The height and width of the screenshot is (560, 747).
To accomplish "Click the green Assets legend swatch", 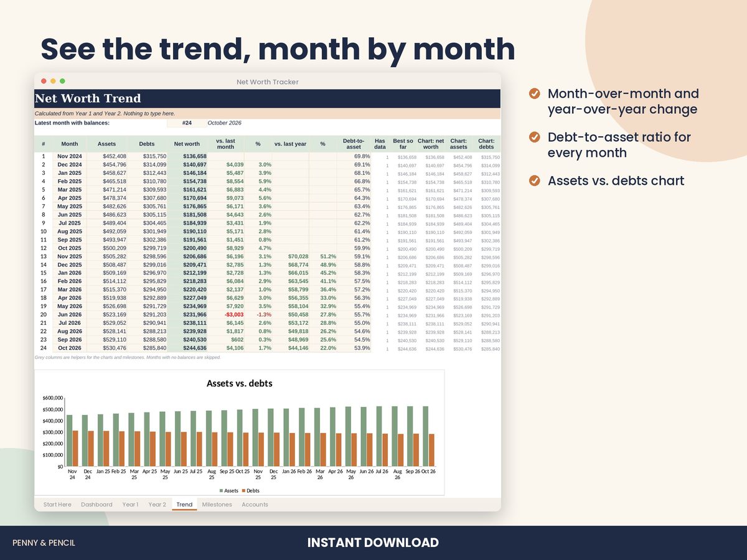I will [x=221, y=491].
